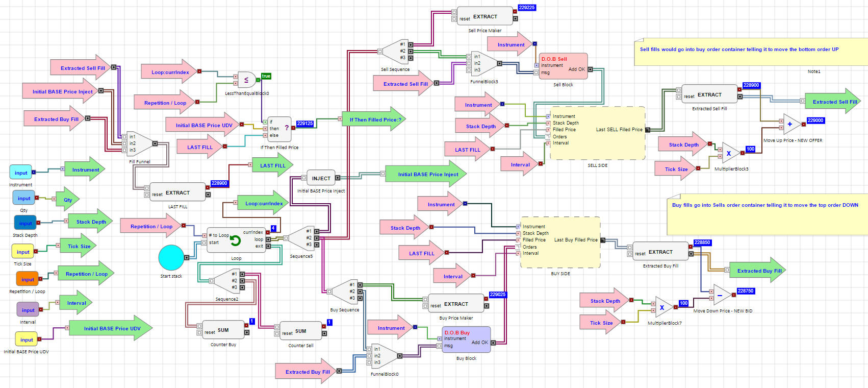Select the plus operator of Move Up Price
Image resolution: width=868 pixels, height=388 pixels.
pyautogui.click(x=789, y=124)
